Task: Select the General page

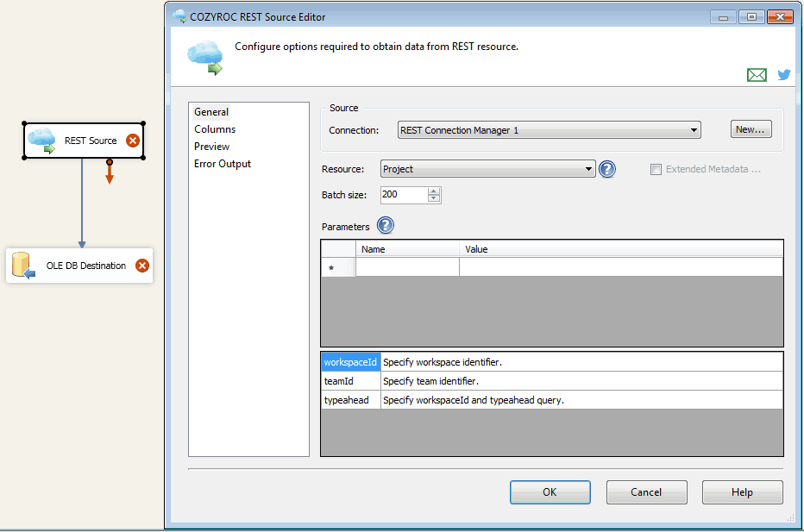Action: pos(211,112)
